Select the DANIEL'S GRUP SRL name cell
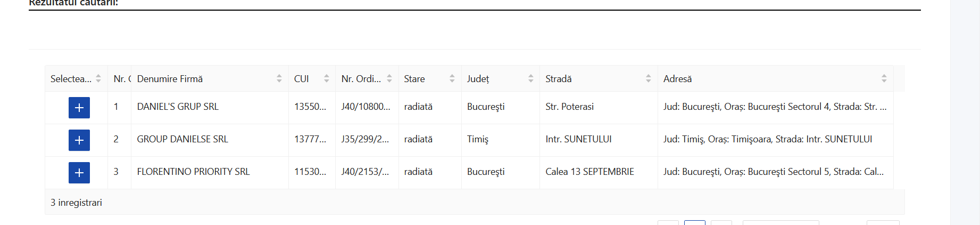The height and width of the screenshot is (225, 980). (x=178, y=107)
